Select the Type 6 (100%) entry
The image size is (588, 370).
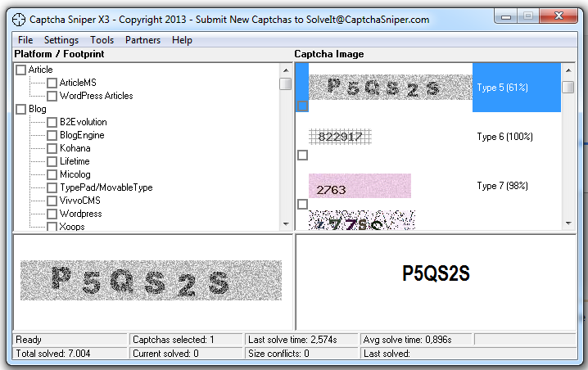coord(504,137)
